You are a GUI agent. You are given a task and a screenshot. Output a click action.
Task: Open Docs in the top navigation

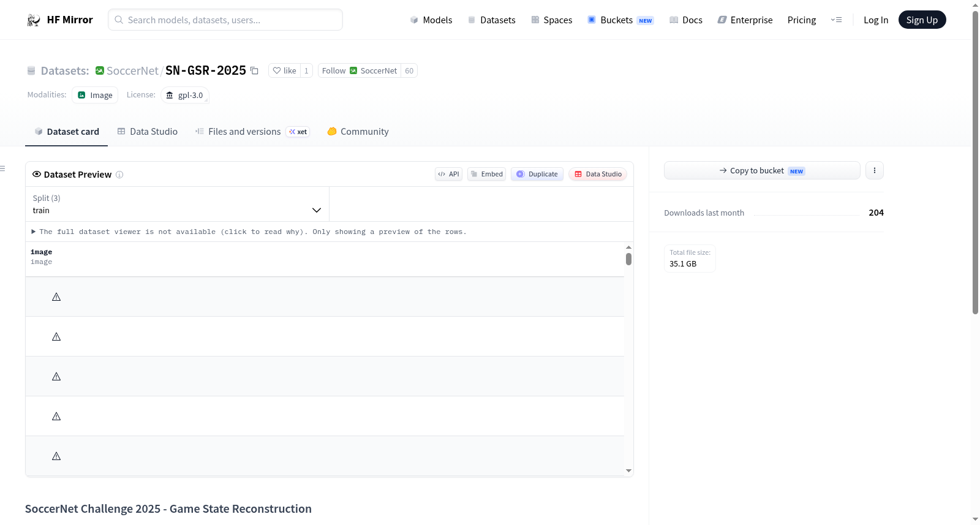click(685, 20)
